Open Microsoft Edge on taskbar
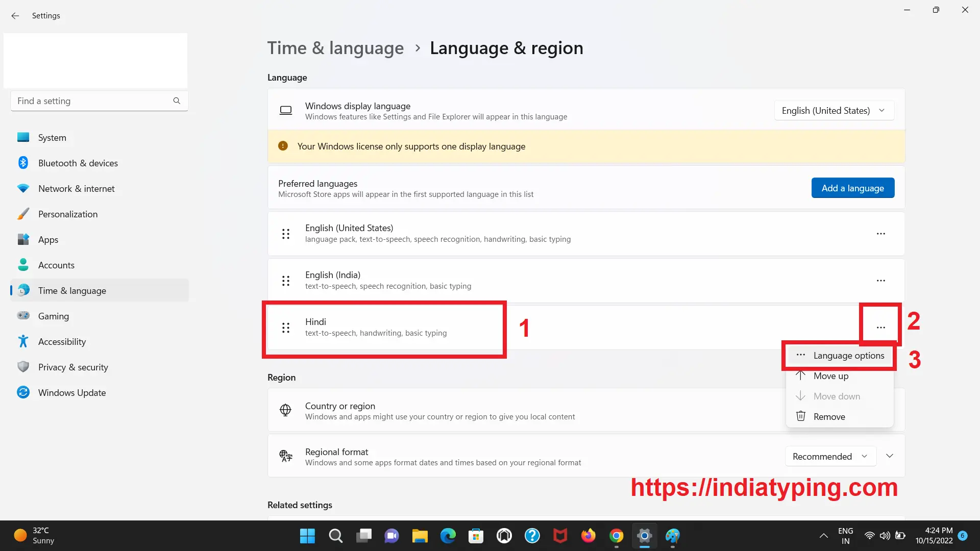Image resolution: width=980 pixels, height=551 pixels. pyautogui.click(x=448, y=536)
